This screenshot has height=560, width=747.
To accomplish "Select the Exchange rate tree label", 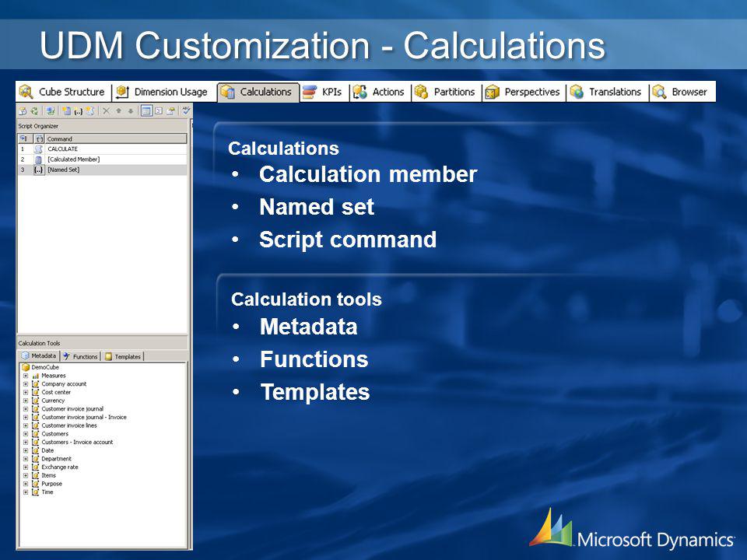I will [x=60, y=467].
